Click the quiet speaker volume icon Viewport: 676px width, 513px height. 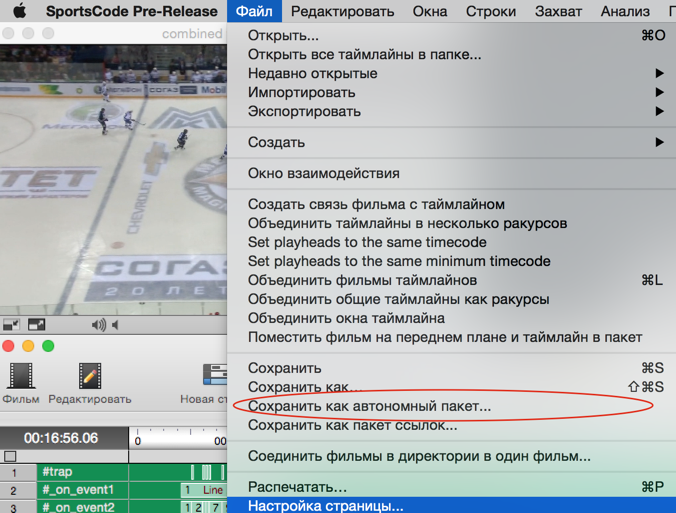pos(115,325)
